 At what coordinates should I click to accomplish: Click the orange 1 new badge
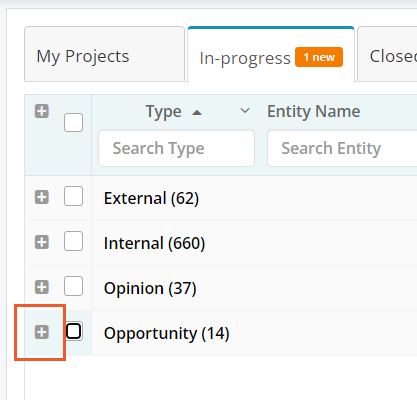pyautogui.click(x=319, y=57)
